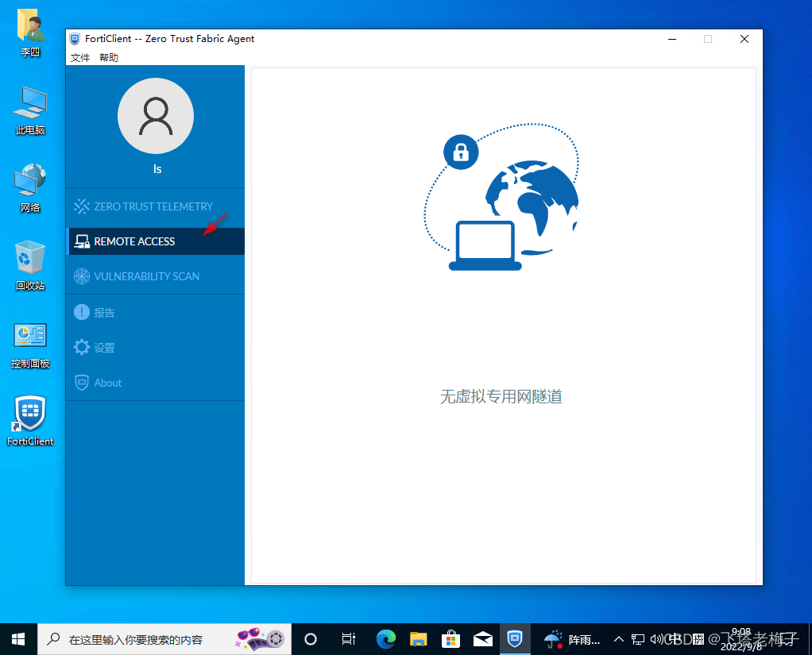Open File Explorer from taskbar
This screenshot has height=655, width=812.
418,639
